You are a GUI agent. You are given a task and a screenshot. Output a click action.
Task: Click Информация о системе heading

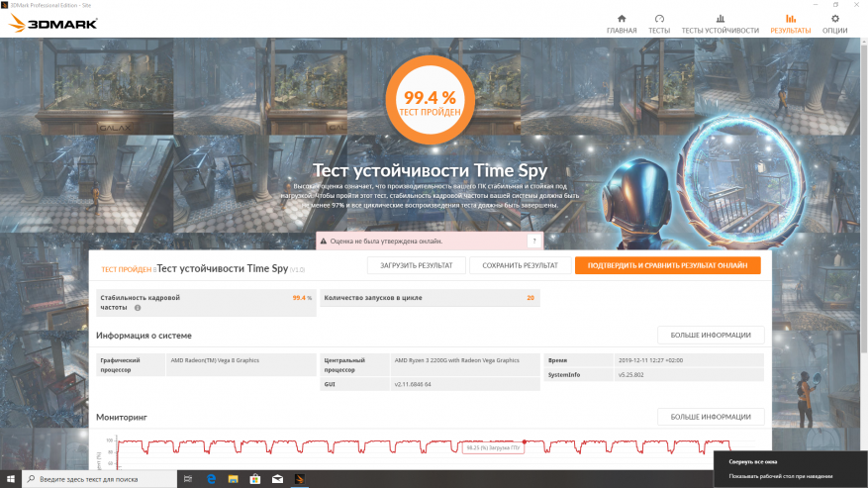(144, 336)
